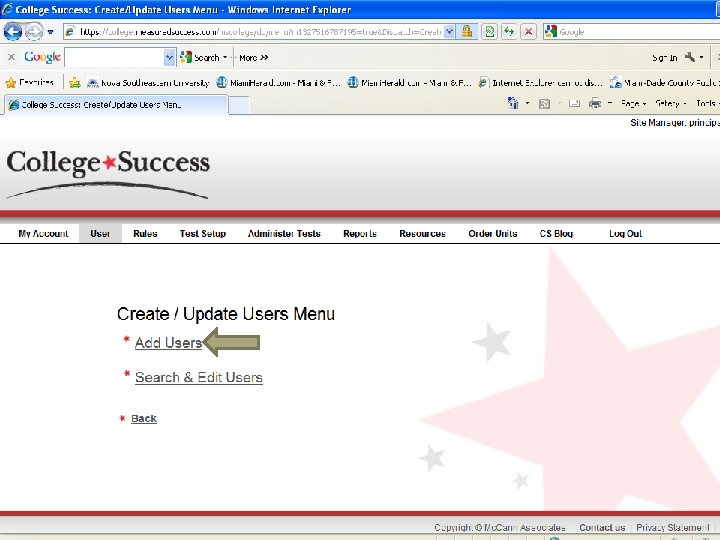Image resolution: width=720 pixels, height=540 pixels.
Task: Click the Google toolbar Search button
Action: pos(200,57)
